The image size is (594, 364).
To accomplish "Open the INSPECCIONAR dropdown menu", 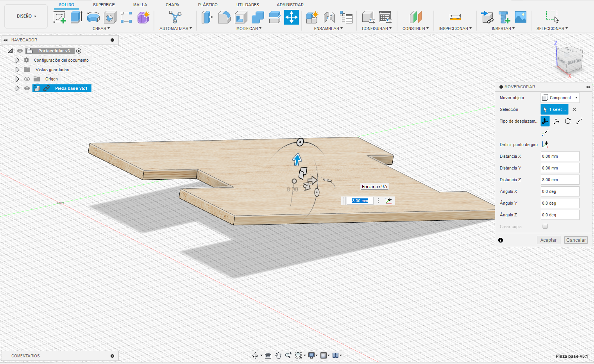I will [x=455, y=29].
